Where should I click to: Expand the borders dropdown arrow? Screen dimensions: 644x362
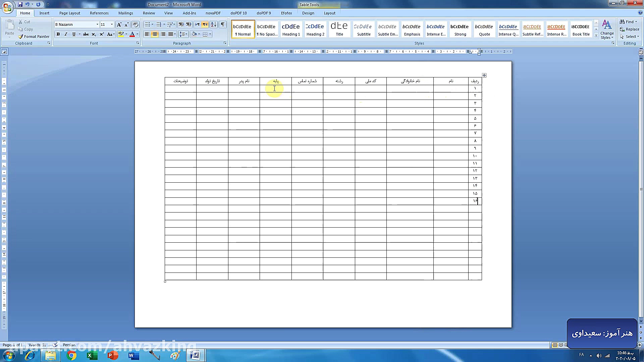210,34
